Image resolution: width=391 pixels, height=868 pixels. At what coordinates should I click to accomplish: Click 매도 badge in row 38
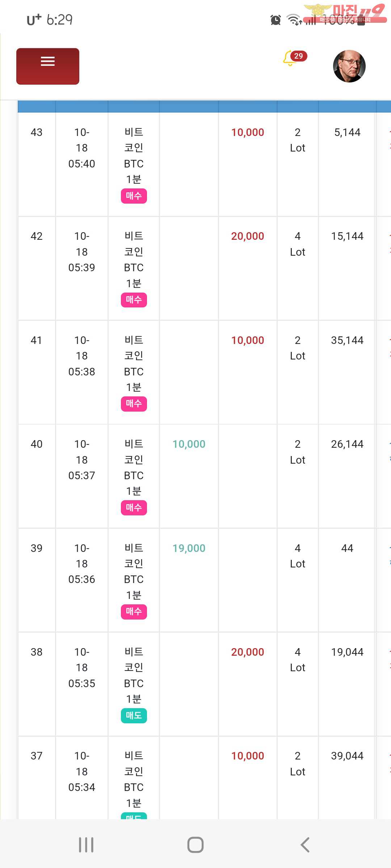(x=134, y=715)
